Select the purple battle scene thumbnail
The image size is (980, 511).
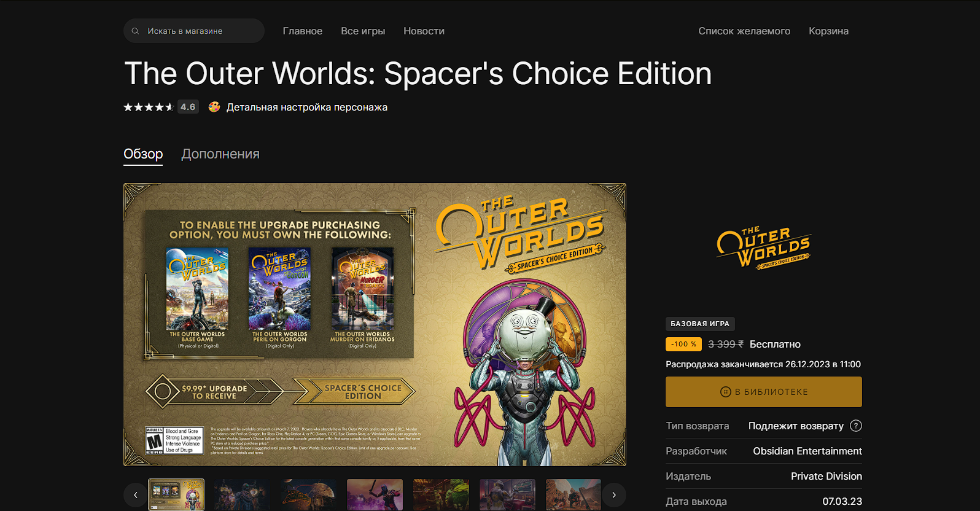375,494
